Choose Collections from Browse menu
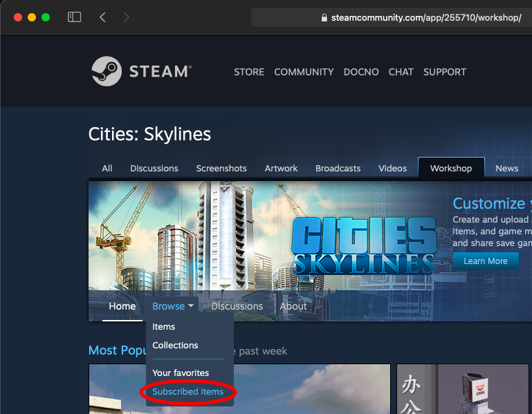This screenshot has width=532, height=414. [175, 345]
